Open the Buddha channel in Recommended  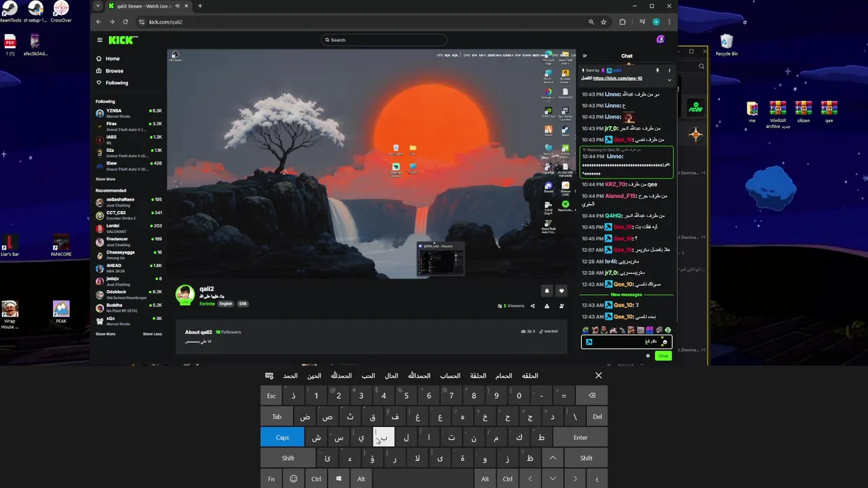tap(129, 307)
